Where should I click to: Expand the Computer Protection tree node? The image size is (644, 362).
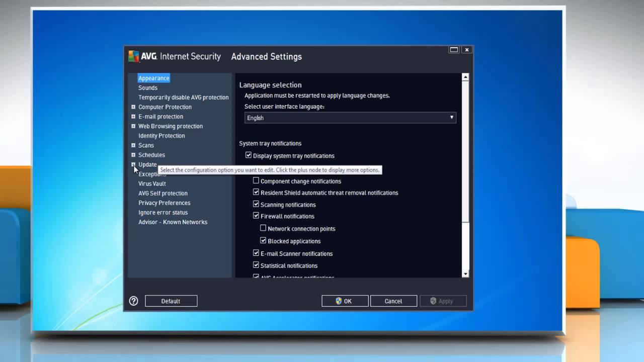133,107
